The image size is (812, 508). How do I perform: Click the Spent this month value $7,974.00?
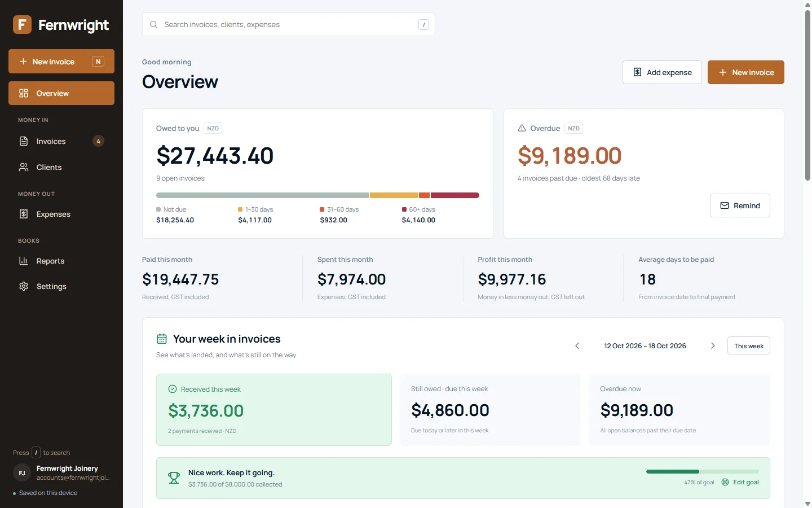[351, 279]
